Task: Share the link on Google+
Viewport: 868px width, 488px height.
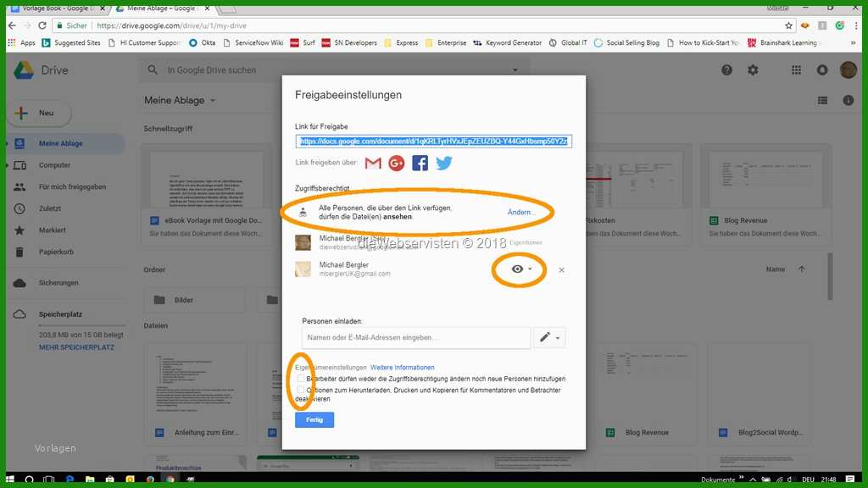Action: tap(396, 164)
